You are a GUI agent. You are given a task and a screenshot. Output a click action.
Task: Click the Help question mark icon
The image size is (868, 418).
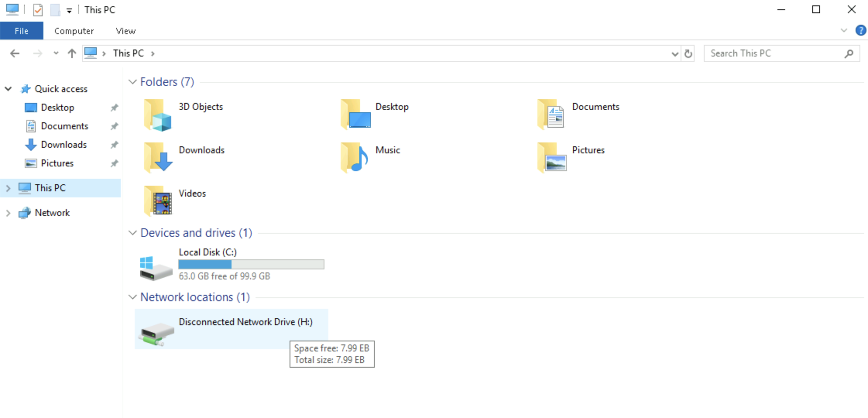point(860,30)
